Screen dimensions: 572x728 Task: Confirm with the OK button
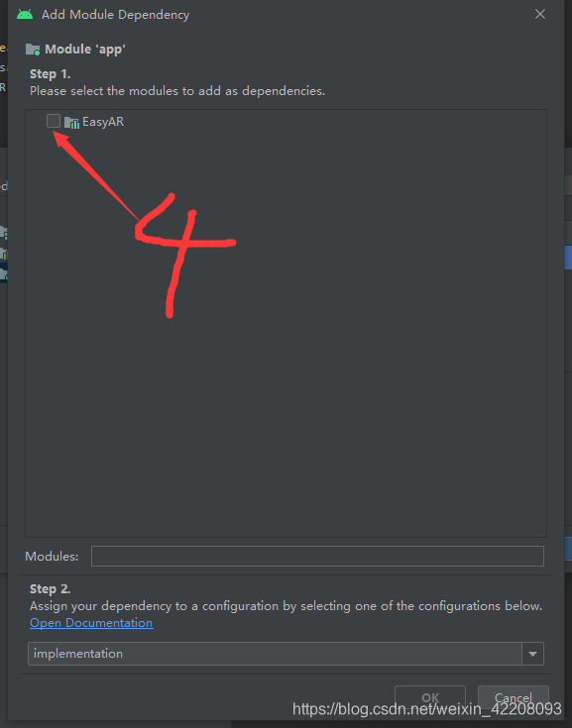[x=430, y=697]
